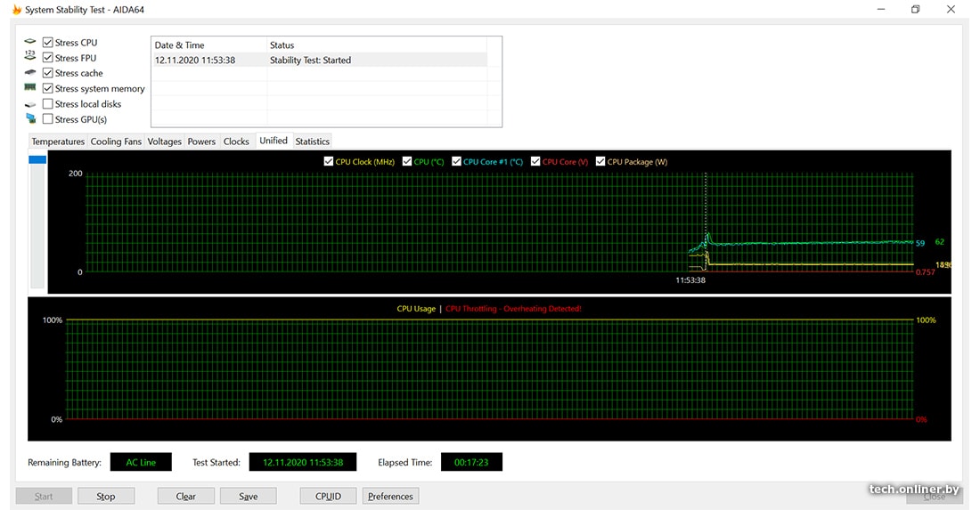The image size is (980, 510).
Task: Click the Elapsed Time 00:17:23 readout
Action: [471, 462]
